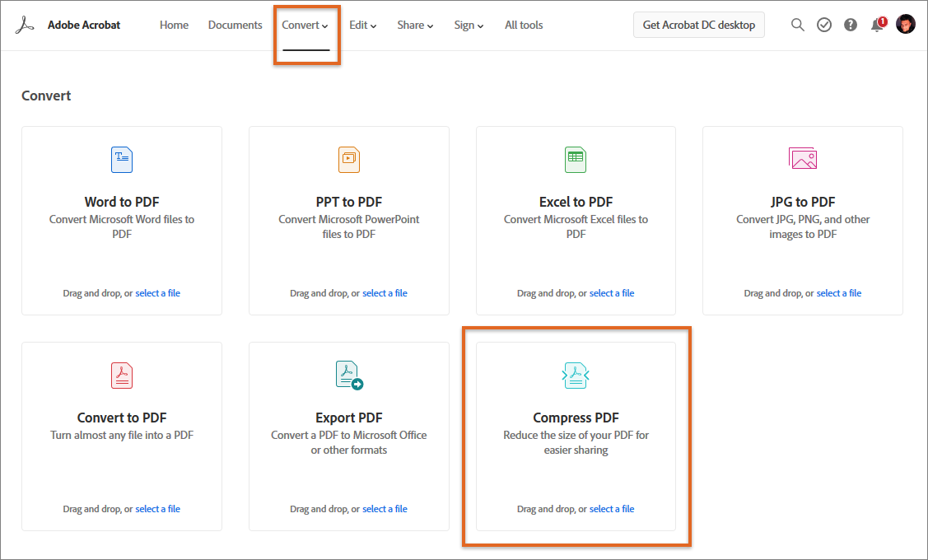Select the PPT to PDF icon
The width and height of the screenshot is (928, 560).
point(348,159)
